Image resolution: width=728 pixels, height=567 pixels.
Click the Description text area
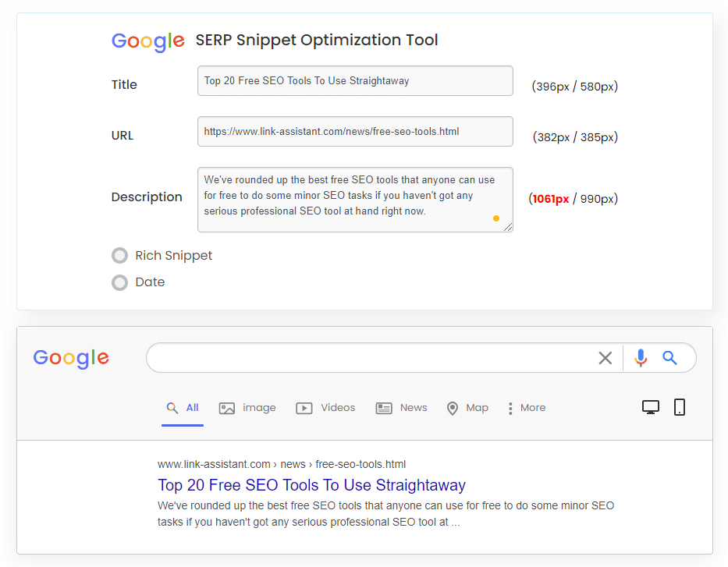point(355,200)
